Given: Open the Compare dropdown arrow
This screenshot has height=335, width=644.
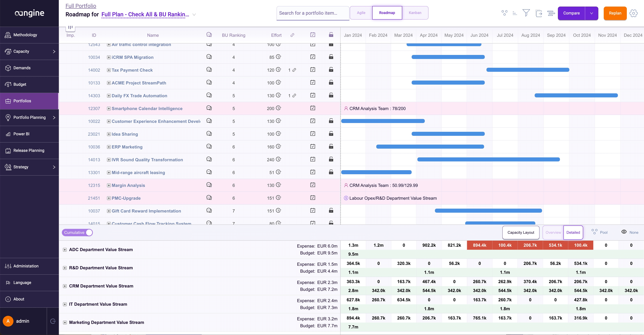Looking at the screenshot, I should (x=591, y=13).
